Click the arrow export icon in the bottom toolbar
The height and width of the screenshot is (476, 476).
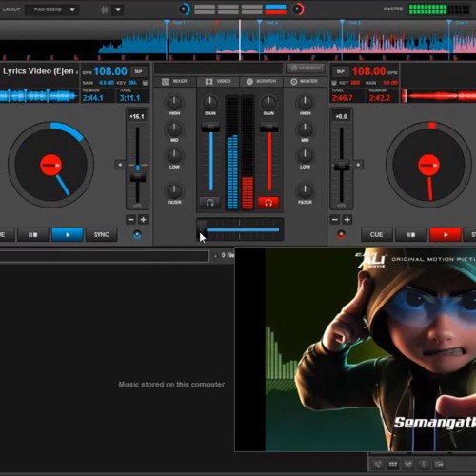pyautogui.click(x=439, y=465)
